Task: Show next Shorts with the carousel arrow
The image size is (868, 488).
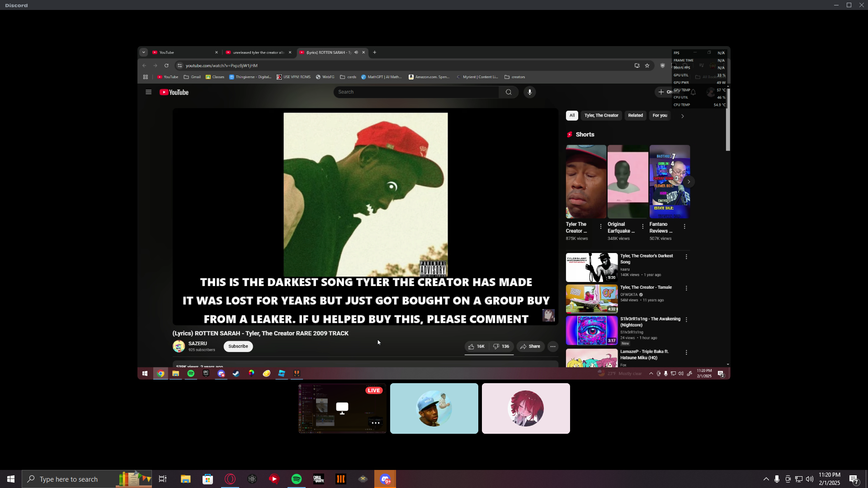Action: point(689,182)
